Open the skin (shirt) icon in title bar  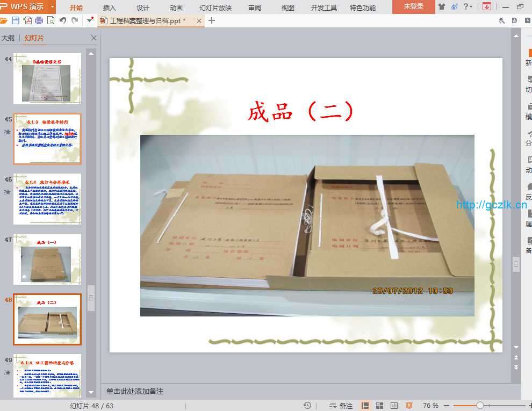[x=442, y=7]
